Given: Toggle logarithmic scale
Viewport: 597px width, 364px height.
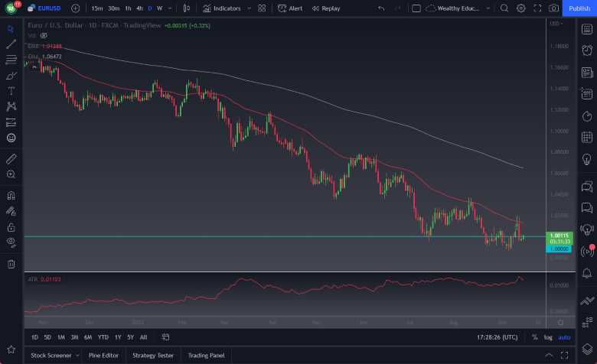Looking at the screenshot, I should coord(548,337).
